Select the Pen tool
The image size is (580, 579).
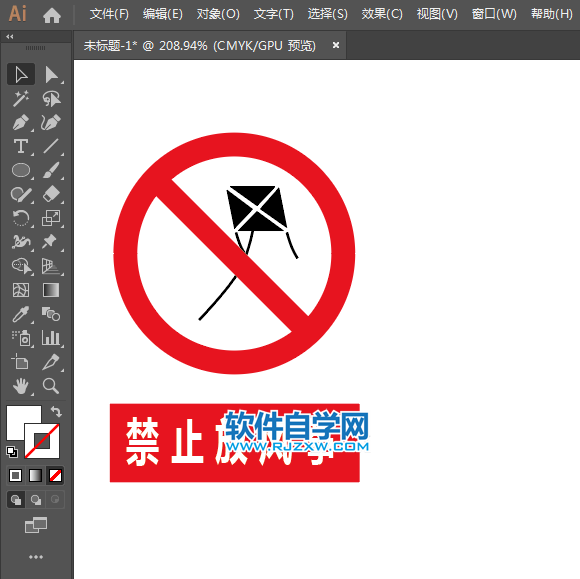click(x=21, y=122)
